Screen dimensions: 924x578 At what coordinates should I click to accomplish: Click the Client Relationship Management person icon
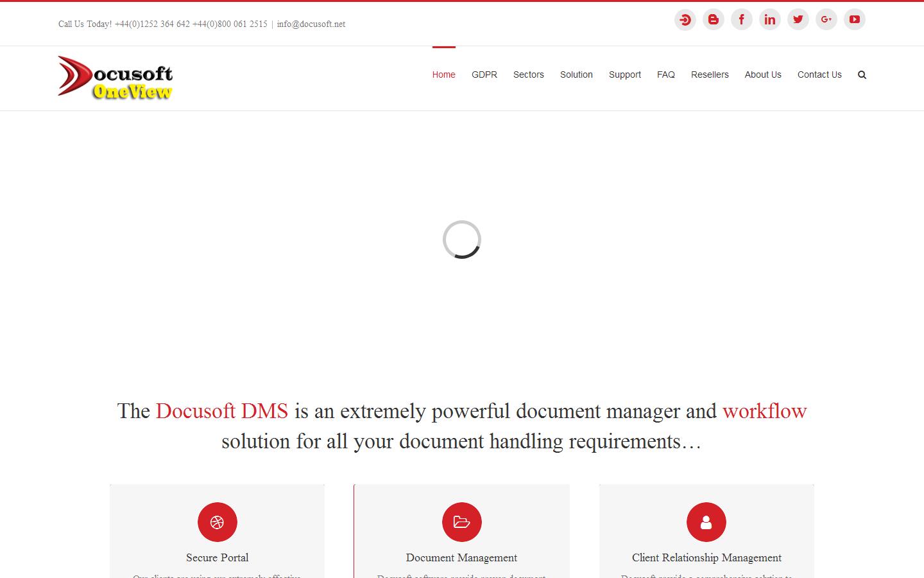click(706, 522)
